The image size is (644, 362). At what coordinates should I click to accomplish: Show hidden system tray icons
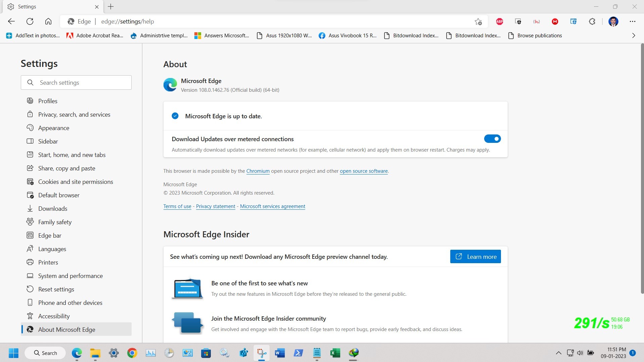(558, 353)
